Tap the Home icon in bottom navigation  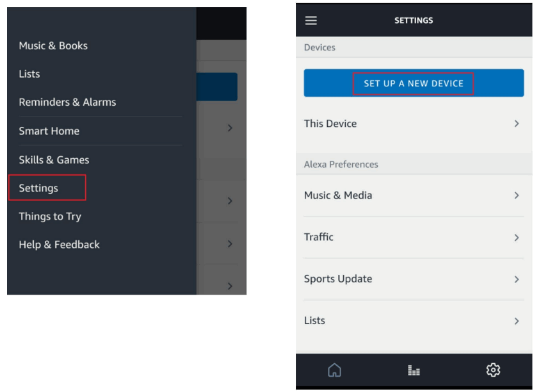(x=334, y=370)
